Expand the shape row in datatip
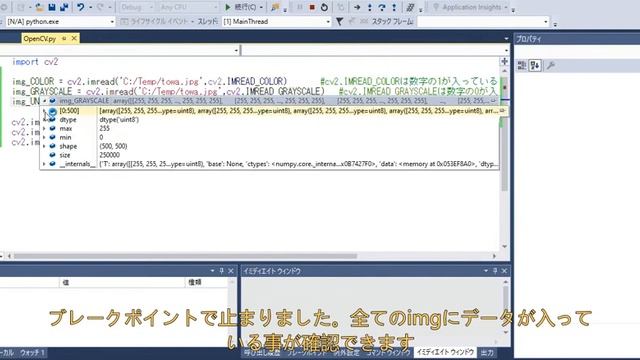This screenshot has width=640, height=360. [44, 146]
